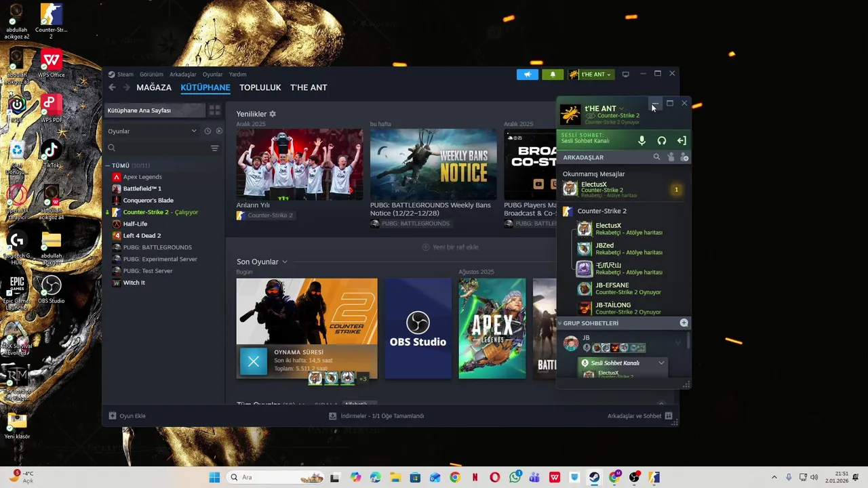Open Yardım menu
Screen dimensions: 868x488
click(x=237, y=75)
